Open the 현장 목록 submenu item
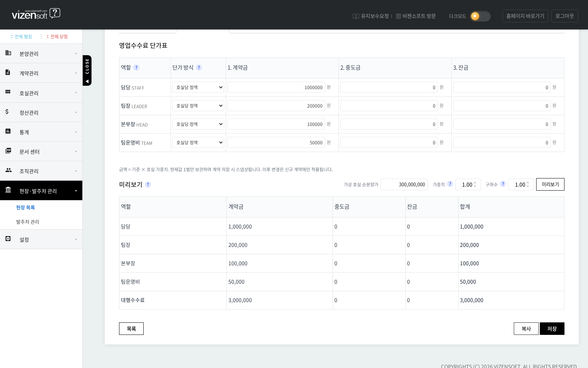 point(25,207)
